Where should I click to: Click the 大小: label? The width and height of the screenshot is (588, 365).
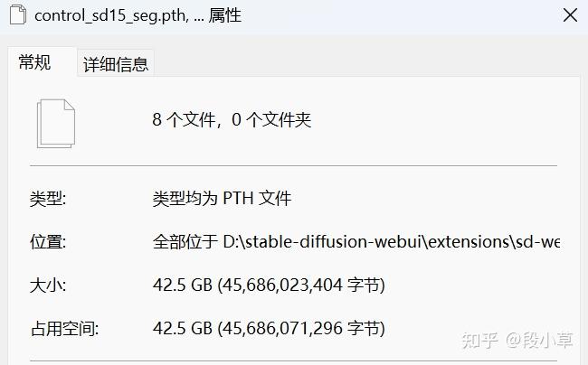[x=48, y=285]
